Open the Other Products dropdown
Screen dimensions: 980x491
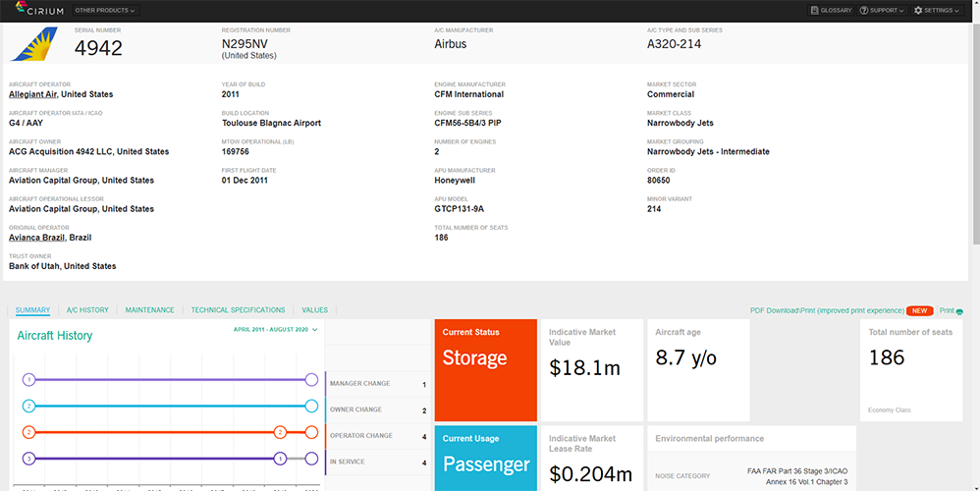(106, 10)
